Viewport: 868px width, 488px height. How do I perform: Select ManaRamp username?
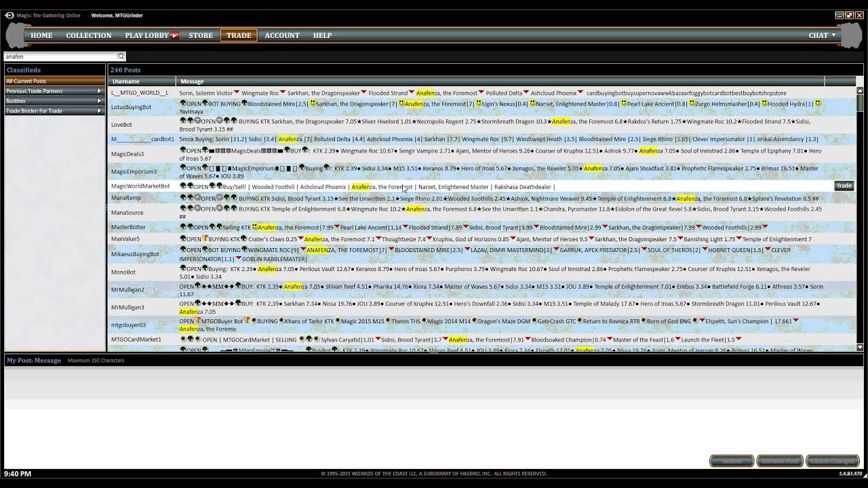click(x=126, y=198)
